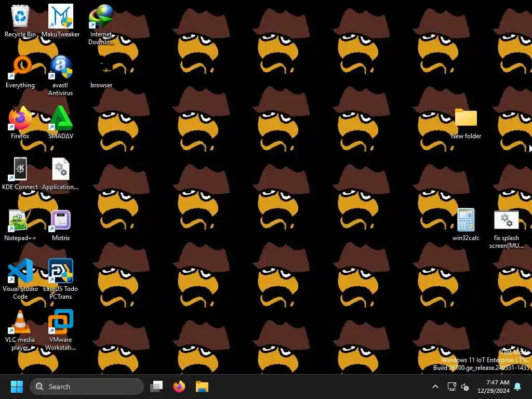
Task: Open avast! Antivirus shortcut
Action: coord(60,76)
